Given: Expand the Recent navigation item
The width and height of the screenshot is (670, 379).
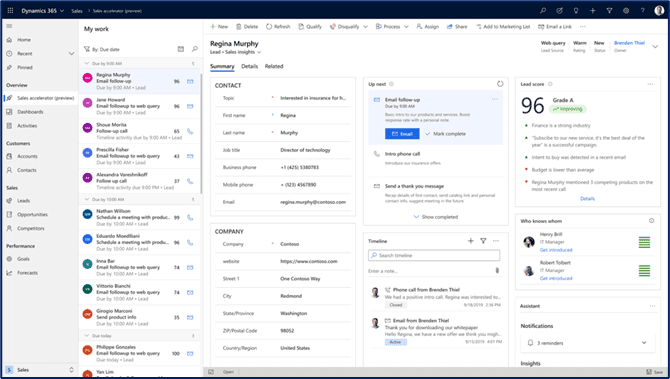Looking at the screenshot, I should tap(71, 53).
